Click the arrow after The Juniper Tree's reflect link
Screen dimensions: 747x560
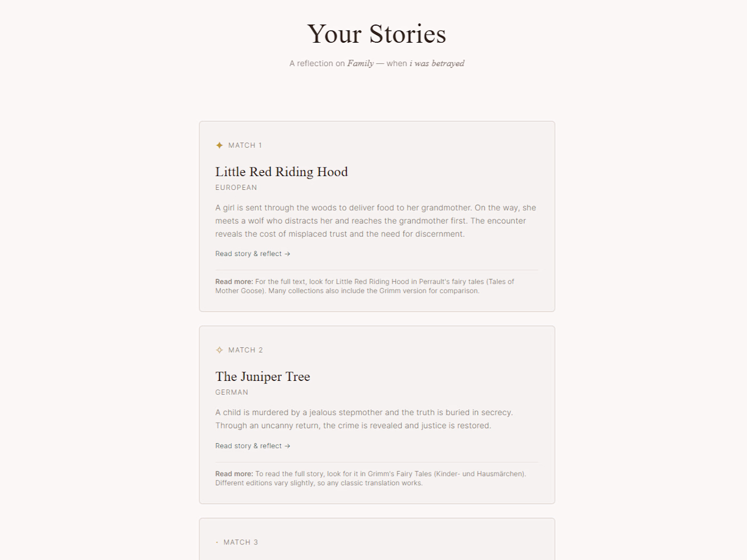point(288,446)
